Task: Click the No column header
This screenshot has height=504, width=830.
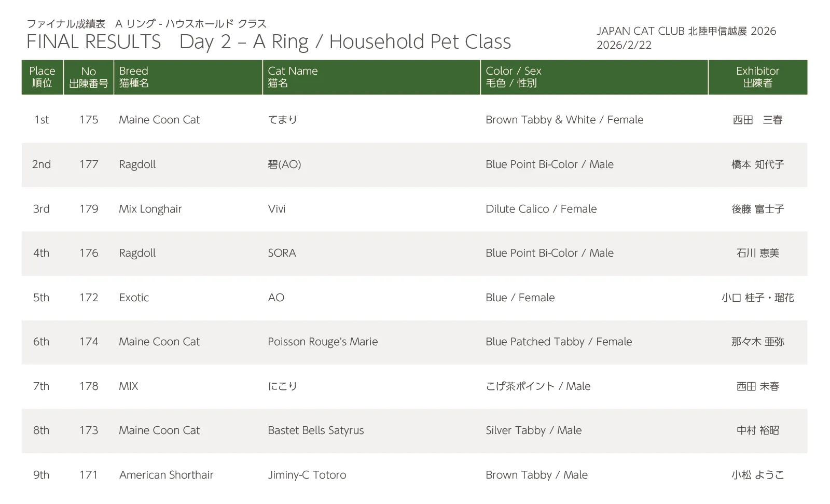Action: pos(88,77)
